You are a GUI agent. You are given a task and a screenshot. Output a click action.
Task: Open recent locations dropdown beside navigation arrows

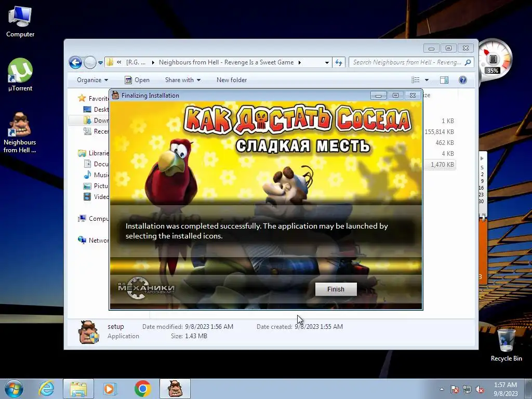tap(100, 63)
